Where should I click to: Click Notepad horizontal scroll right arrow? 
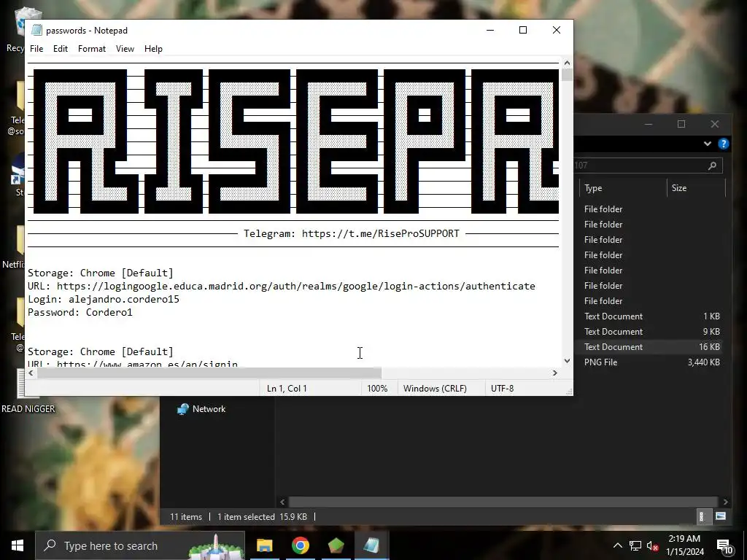pos(554,373)
